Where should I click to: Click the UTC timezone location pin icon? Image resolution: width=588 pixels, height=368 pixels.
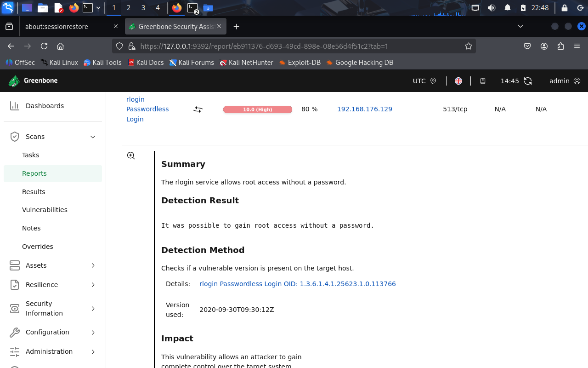pyautogui.click(x=432, y=81)
